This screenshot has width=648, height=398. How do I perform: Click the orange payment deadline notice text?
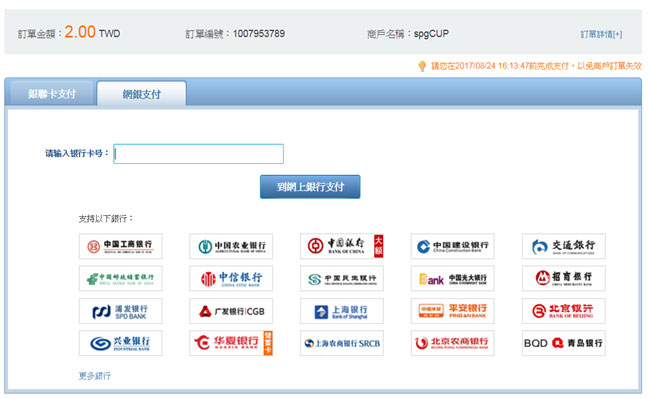coord(536,66)
